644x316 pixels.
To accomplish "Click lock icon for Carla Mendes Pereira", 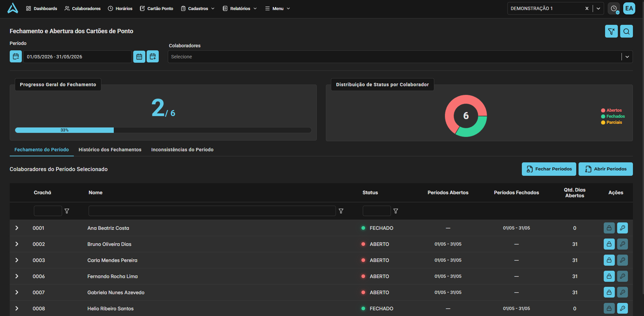I will point(609,260).
